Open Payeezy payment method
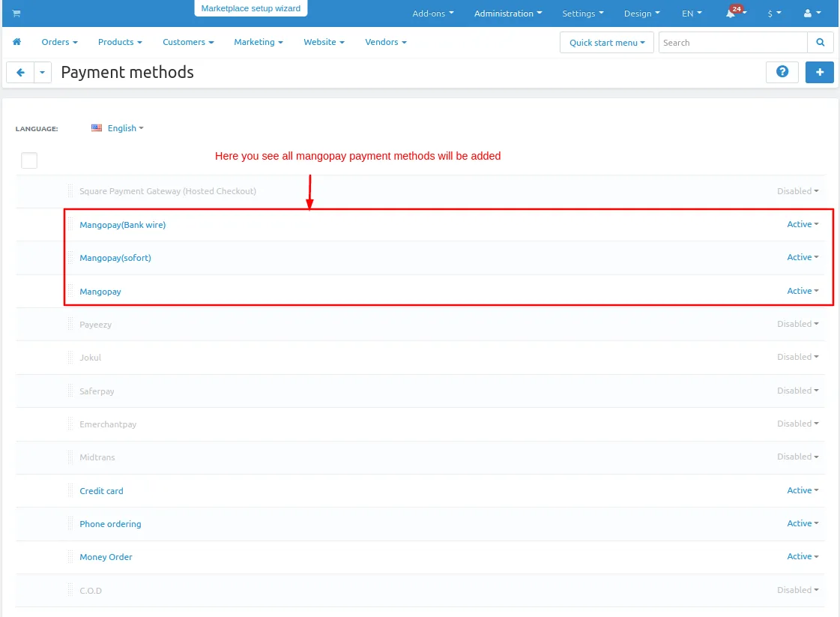Image resolution: width=840 pixels, height=617 pixels. pos(95,325)
